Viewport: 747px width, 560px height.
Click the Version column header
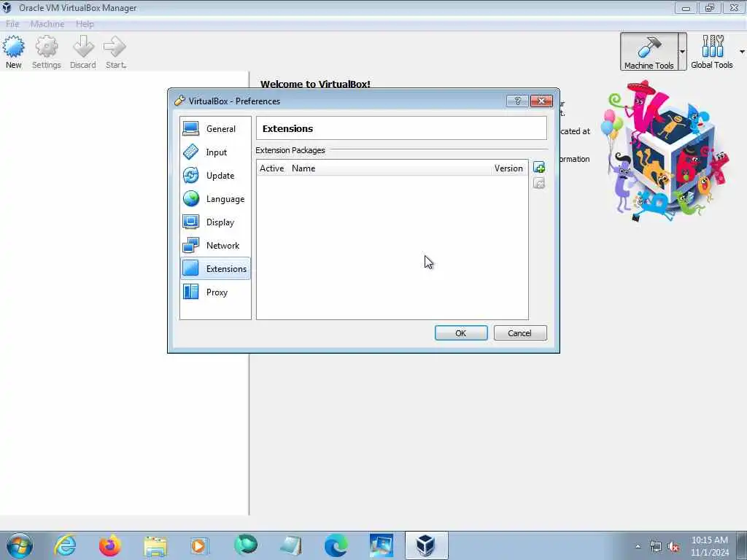(x=508, y=168)
